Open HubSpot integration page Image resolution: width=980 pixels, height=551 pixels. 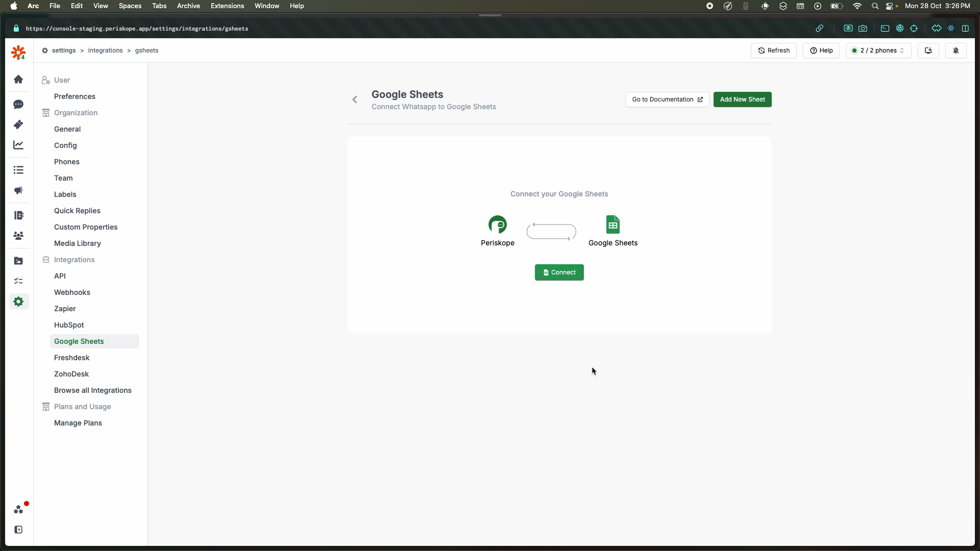coord(69,325)
